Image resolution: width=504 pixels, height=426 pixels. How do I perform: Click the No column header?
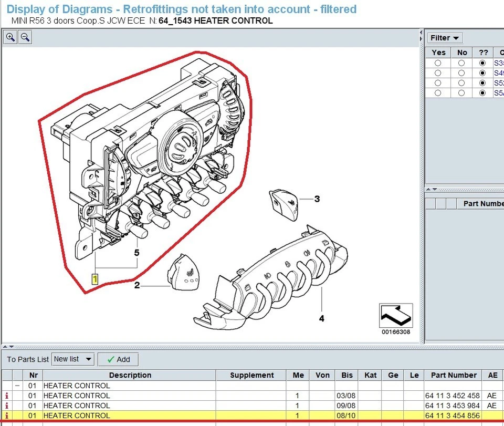462,53
